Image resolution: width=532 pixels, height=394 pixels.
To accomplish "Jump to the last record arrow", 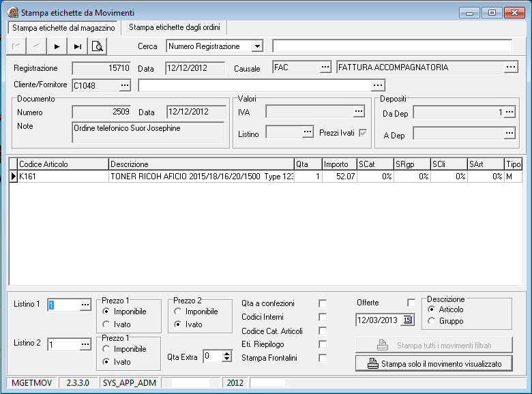I will click(x=77, y=46).
